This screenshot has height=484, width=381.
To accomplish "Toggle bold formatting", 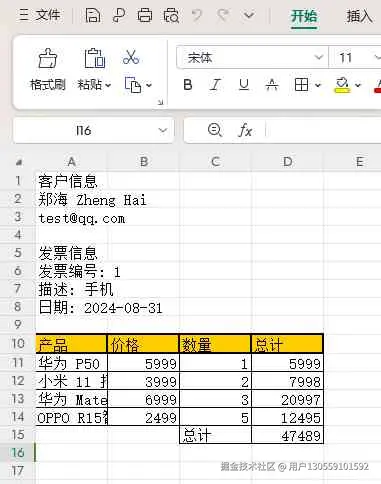I will [188, 85].
